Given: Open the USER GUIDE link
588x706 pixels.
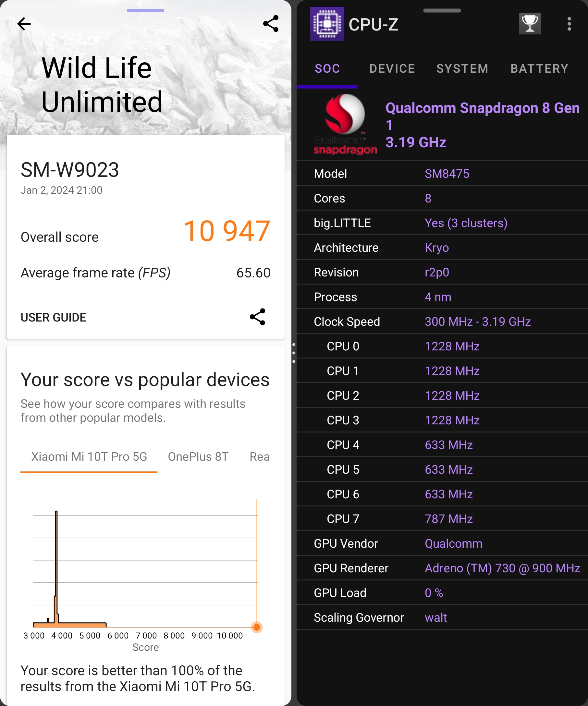Looking at the screenshot, I should [54, 317].
